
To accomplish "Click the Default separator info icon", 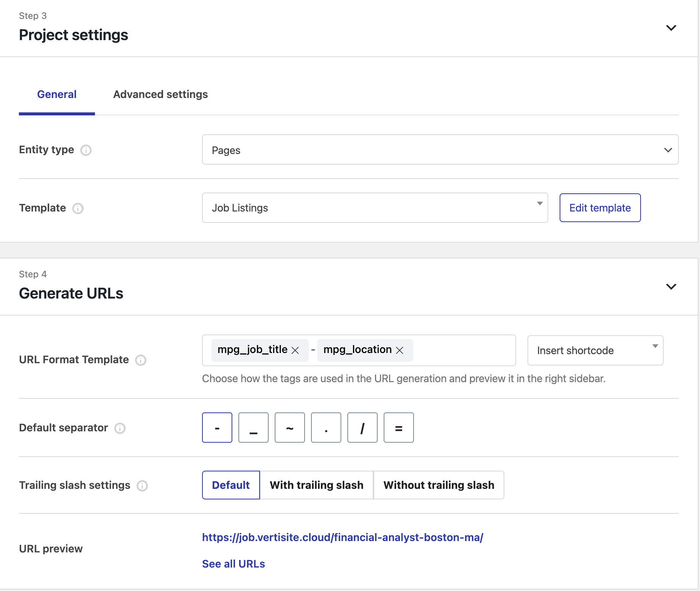I will [120, 428].
